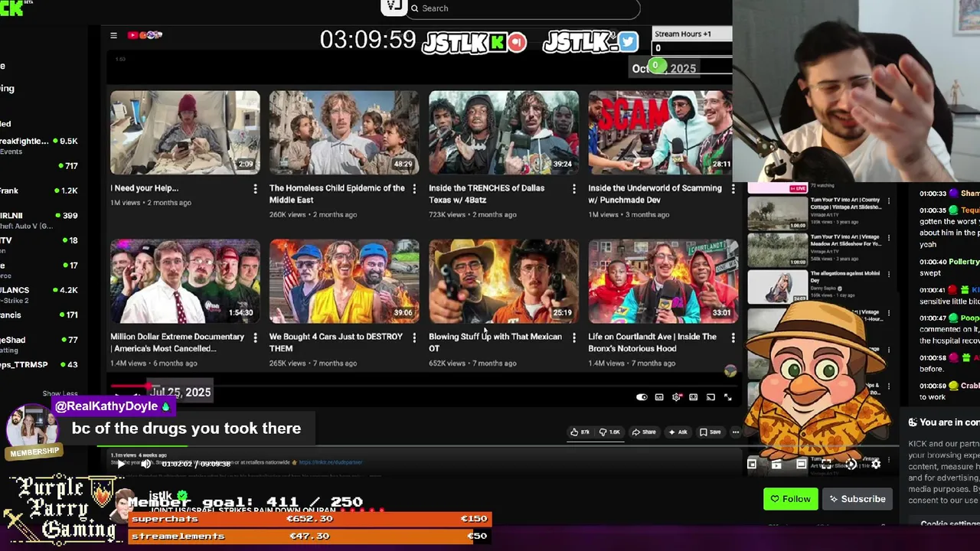
Task: Like the YouTube video with 87k likes
Action: pos(580,432)
